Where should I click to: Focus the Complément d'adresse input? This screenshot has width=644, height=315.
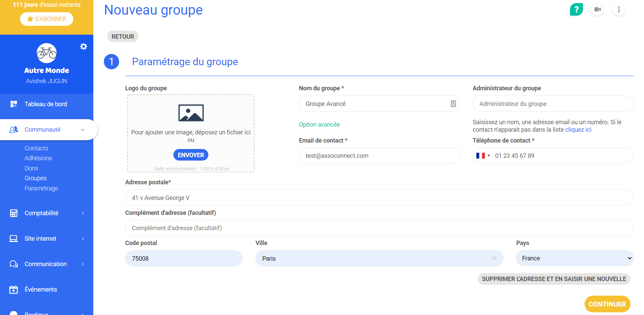(379, 228)
